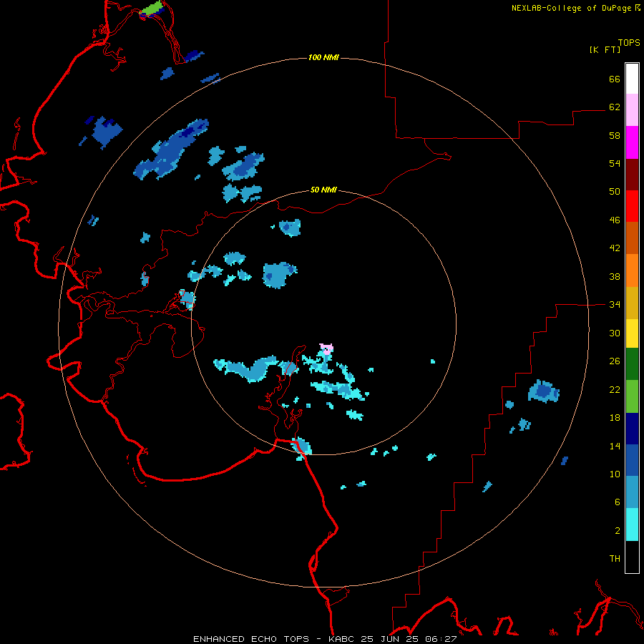
Task: Click the legend value '46'
Action: tap(615, 220)
